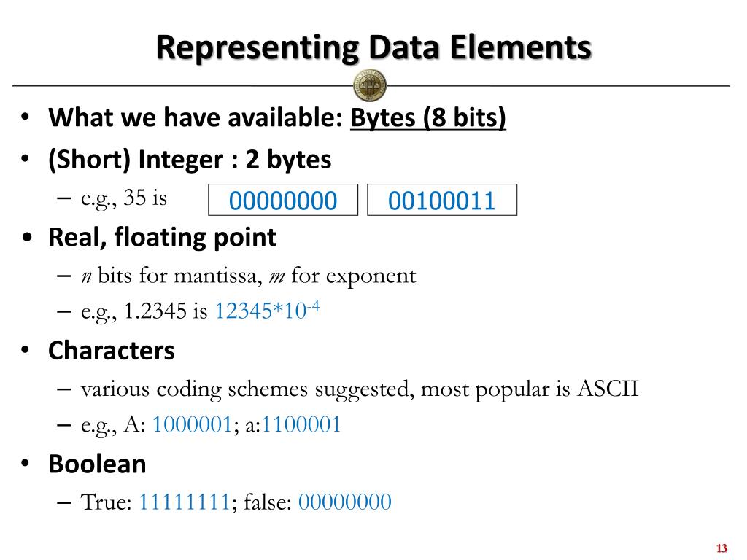Image resolution: width=747 pixels, height=560 pixels.
Task: Click the 'e.g., 35 is' text
Action: coord(124,198)
